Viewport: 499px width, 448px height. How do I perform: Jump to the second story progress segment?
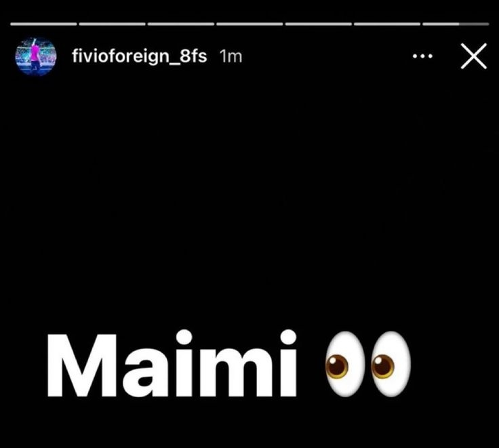pyautogui.click(x=112, y=24)
